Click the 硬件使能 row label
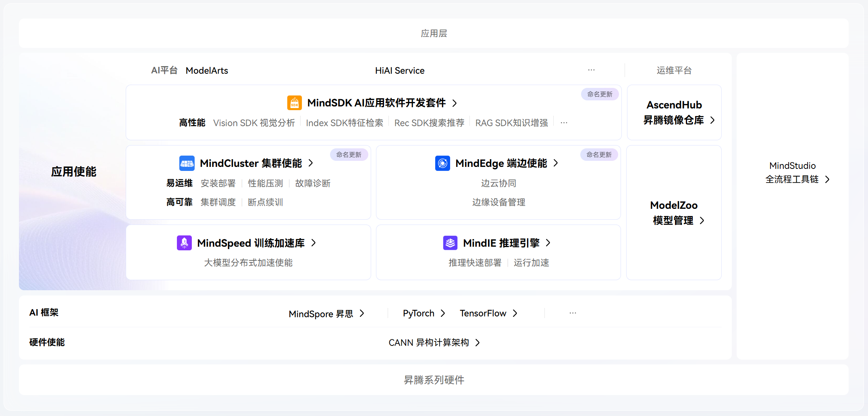The width and height of the screenshot is (868, 416). [47, 342]
